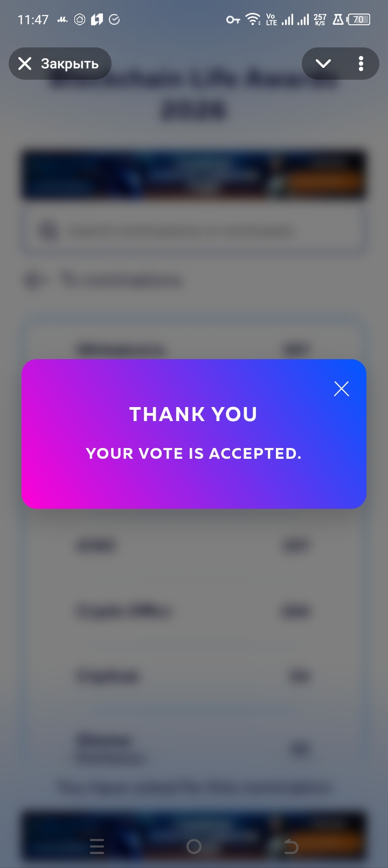Image resolution: width=388 pixels, height=868 pixels.
Task: Tap the Закрыть button
Action: 60,64
